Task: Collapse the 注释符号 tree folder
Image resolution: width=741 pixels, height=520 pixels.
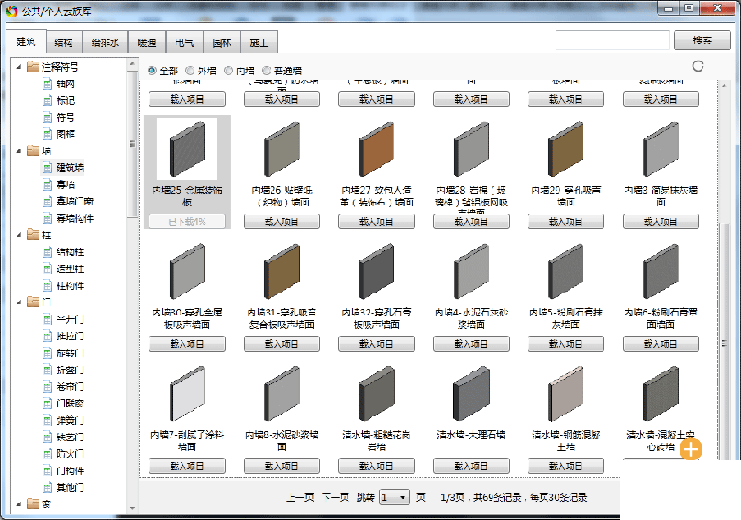Action: pyautogui.click(x=19, y=67)
